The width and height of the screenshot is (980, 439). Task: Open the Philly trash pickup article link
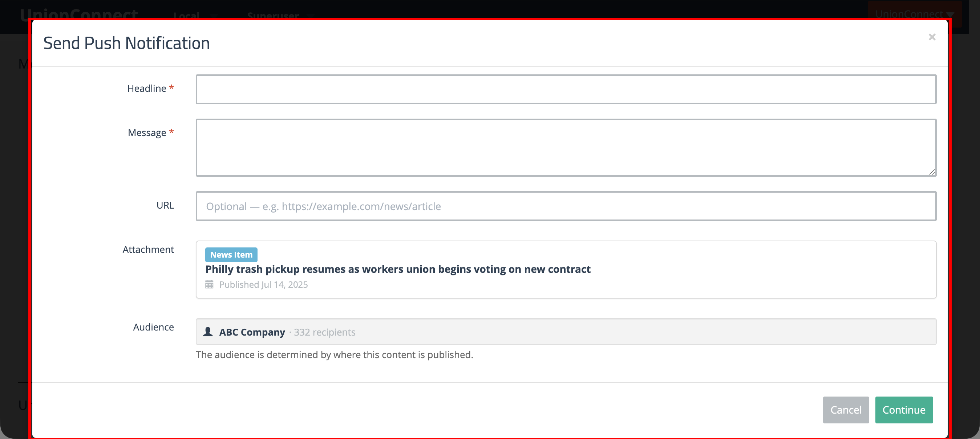(397, 269)
